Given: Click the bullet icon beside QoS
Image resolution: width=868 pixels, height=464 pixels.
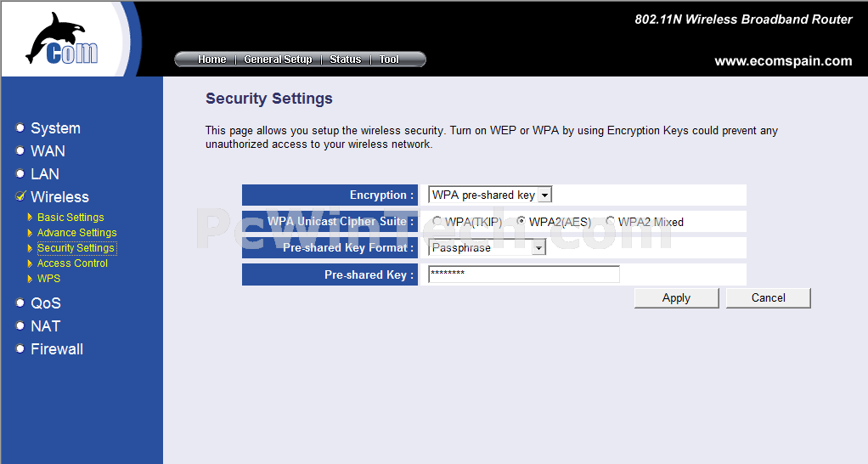Looking at the screenshot, I should (20, 303).
